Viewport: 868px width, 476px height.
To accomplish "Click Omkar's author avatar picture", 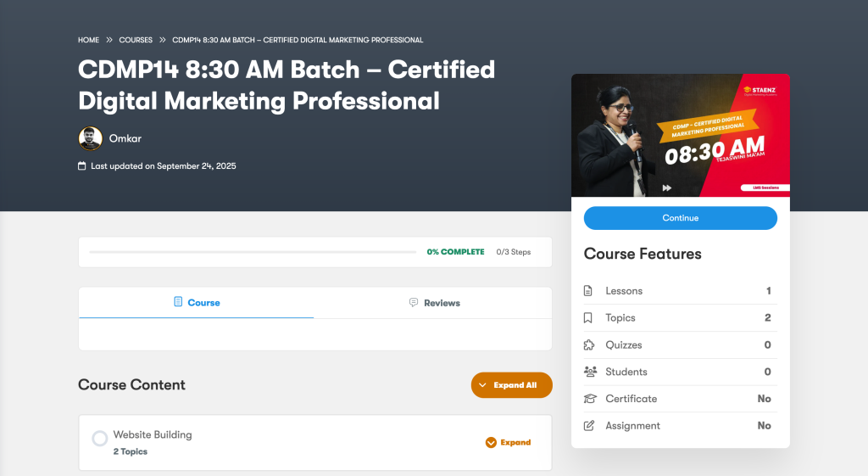I will (90, 138).
